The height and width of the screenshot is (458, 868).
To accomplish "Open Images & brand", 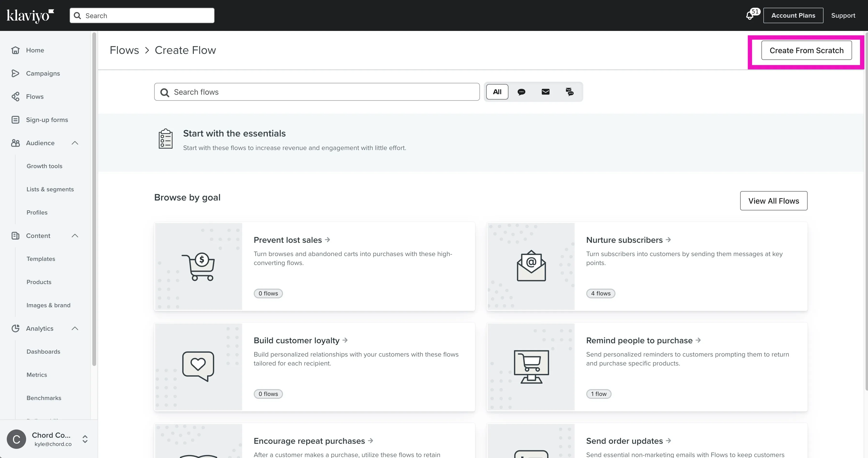I will [49, 305].
